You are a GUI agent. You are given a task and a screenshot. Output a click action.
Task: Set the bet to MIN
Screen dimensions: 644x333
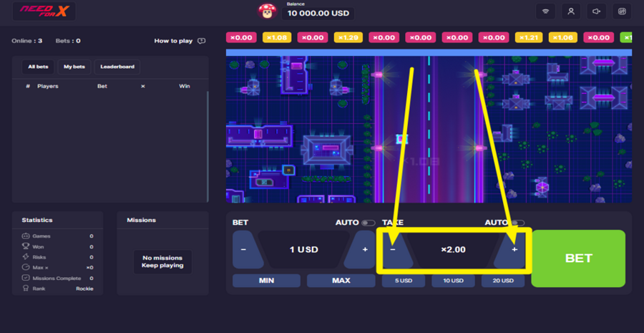(267, 281)
